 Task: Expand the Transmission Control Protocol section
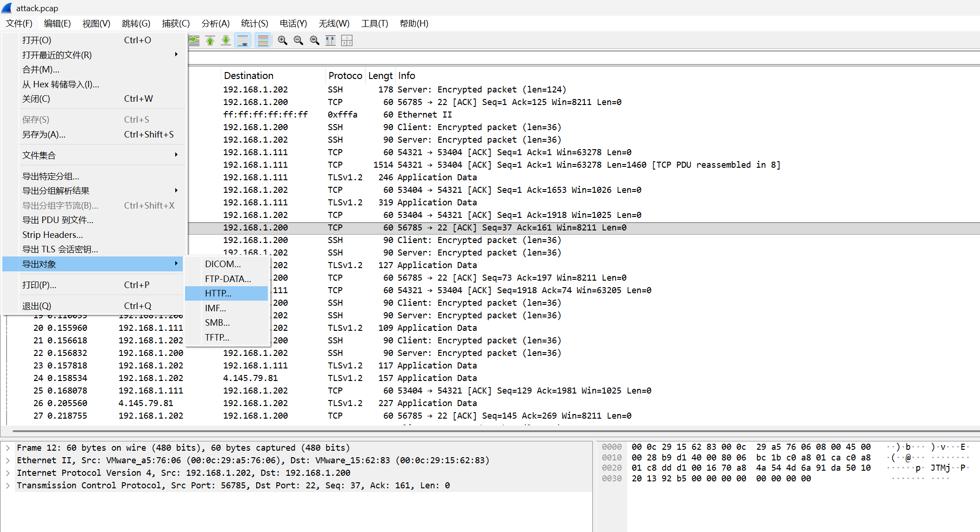point(8,486)
